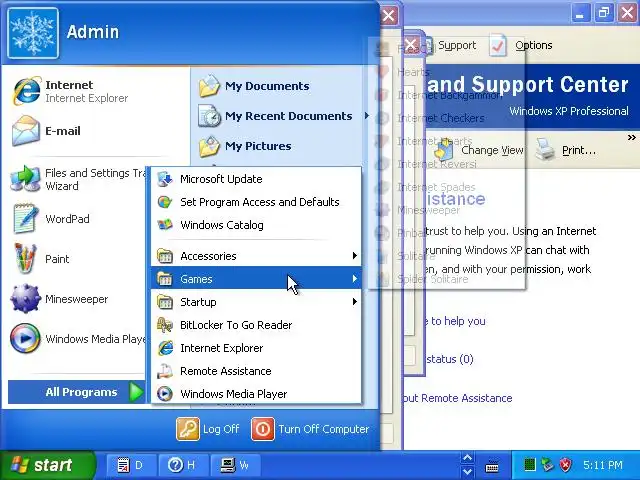The height and width of the screenshot is (480, 640).
Task: Open Windows Catalog entry
Action: pos(256,225)
